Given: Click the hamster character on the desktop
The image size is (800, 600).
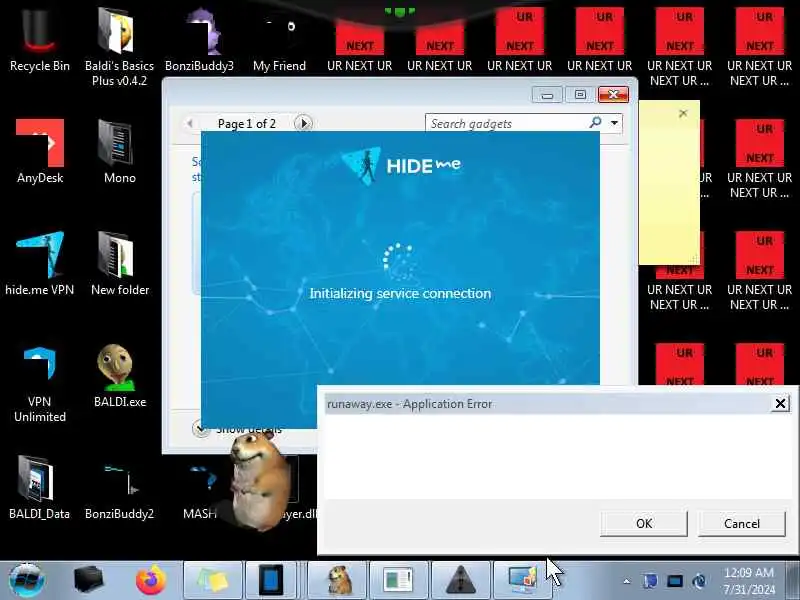Looking at the screenshot, I should coord(258,480).
